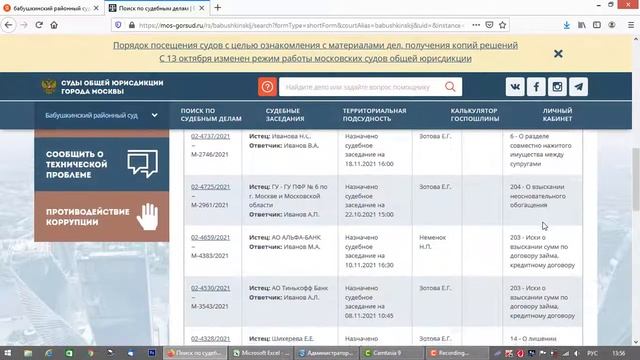Click the shield tracking protection icon
The height and width of the screenshot is (360, 640).
tap(118, 25)
